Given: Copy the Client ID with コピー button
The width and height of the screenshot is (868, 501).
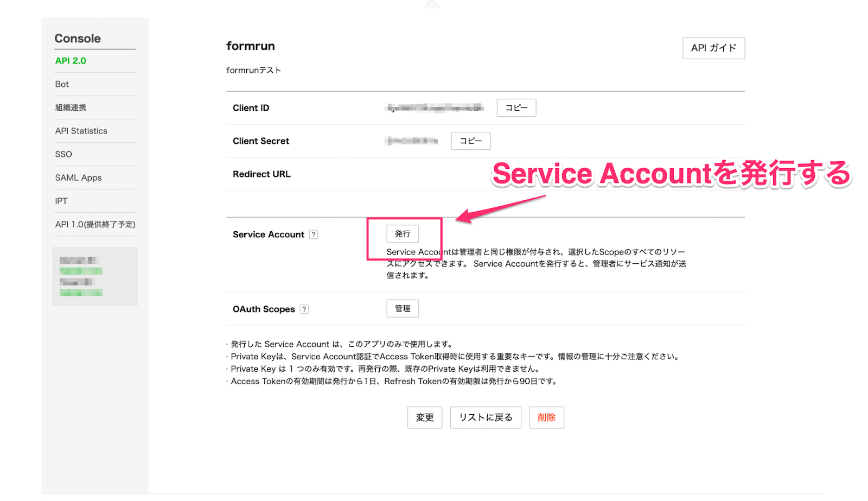Looking at the screenshot, I should 516,107.
